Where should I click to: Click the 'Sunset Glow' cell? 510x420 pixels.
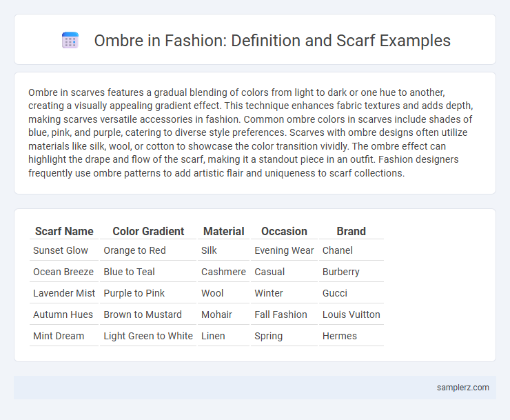[x=64, y=250]
